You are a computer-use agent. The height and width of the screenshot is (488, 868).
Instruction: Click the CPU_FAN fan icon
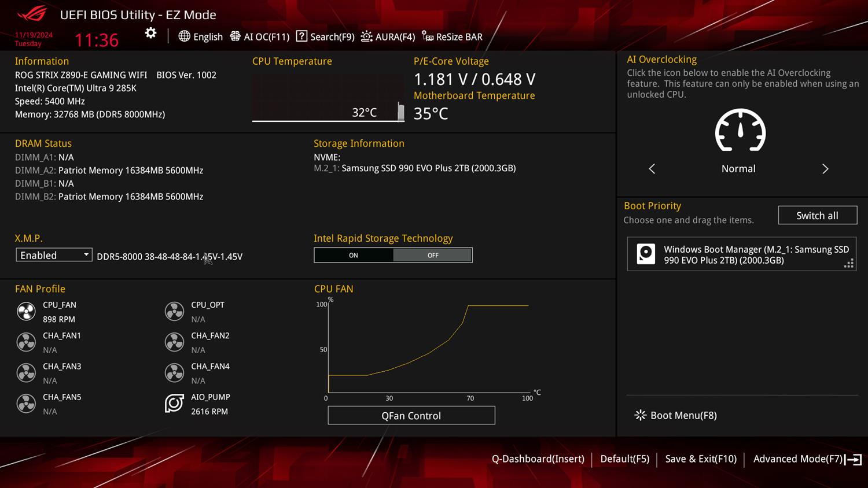click(x=26, y=312)
